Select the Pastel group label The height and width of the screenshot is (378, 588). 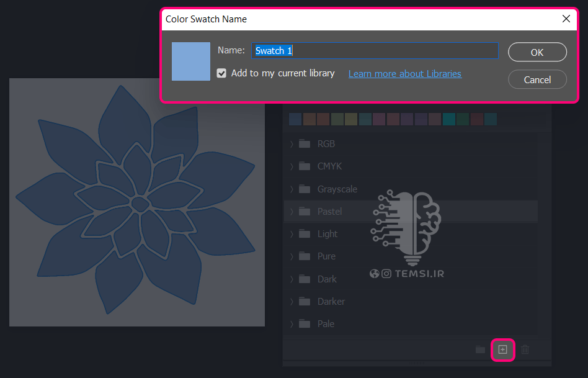pyautogui.click(x=329, y=212)
